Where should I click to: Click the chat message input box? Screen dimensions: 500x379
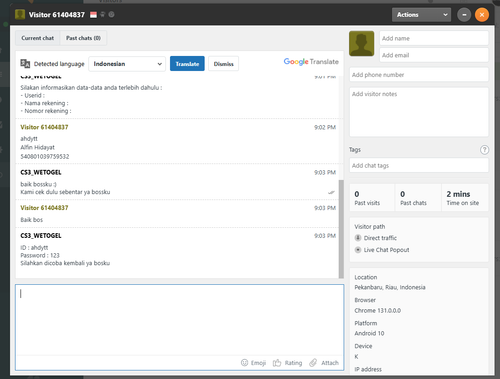[180, 320]
